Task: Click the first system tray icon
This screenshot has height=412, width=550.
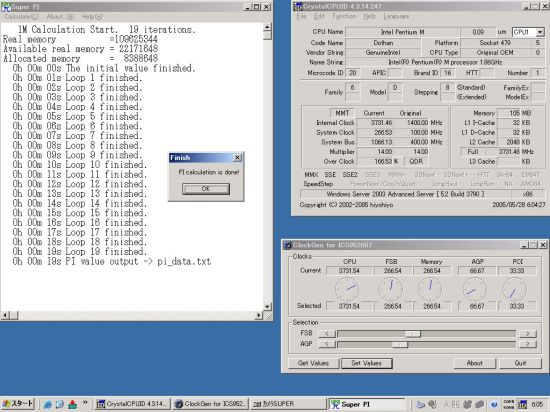Action: click(421, 405)
